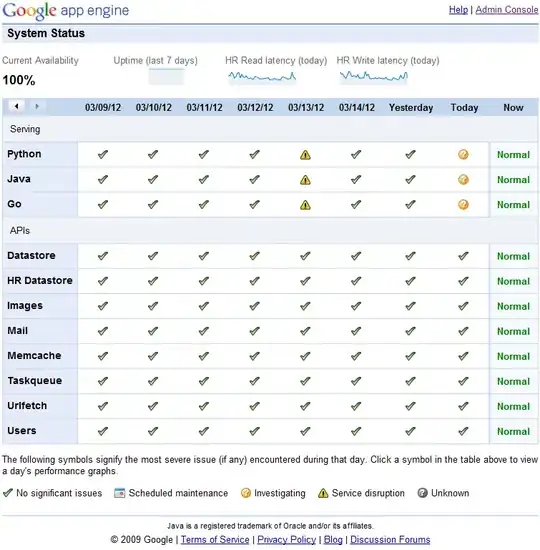The image size is (540, 550).
Task: Click Java investigating icon under Today
Action: click(x=463, y=180)
